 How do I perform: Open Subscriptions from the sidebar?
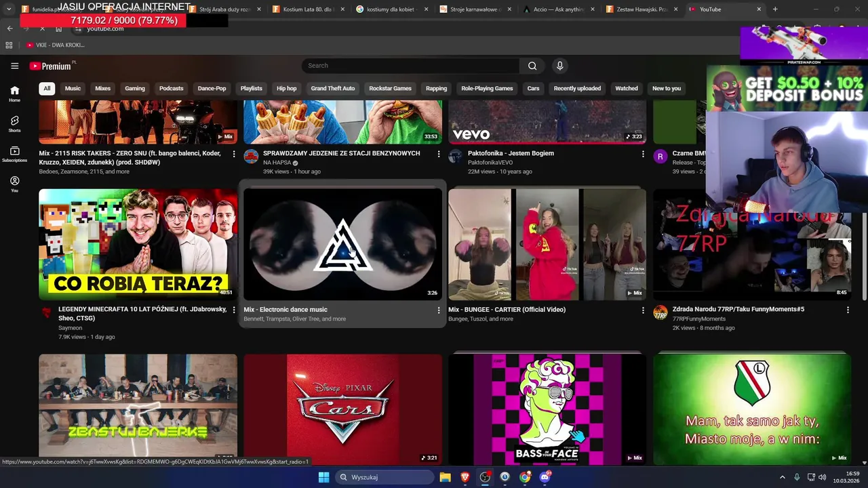tap(14, 154)
